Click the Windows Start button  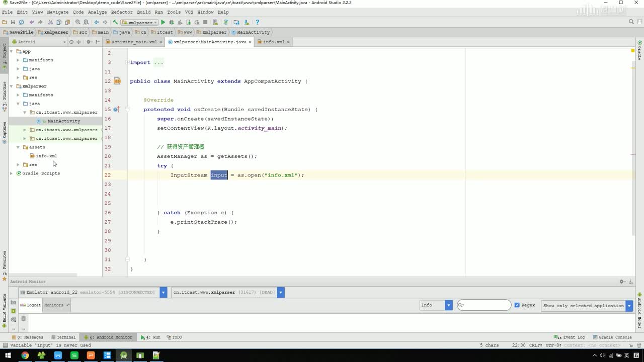(9, 355)
